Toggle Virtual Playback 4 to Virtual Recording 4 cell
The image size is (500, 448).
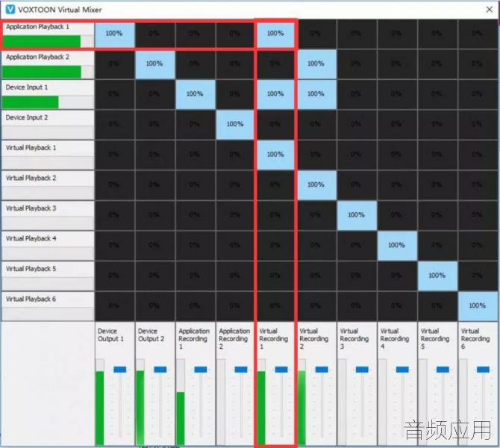click(x=397, y=246)
